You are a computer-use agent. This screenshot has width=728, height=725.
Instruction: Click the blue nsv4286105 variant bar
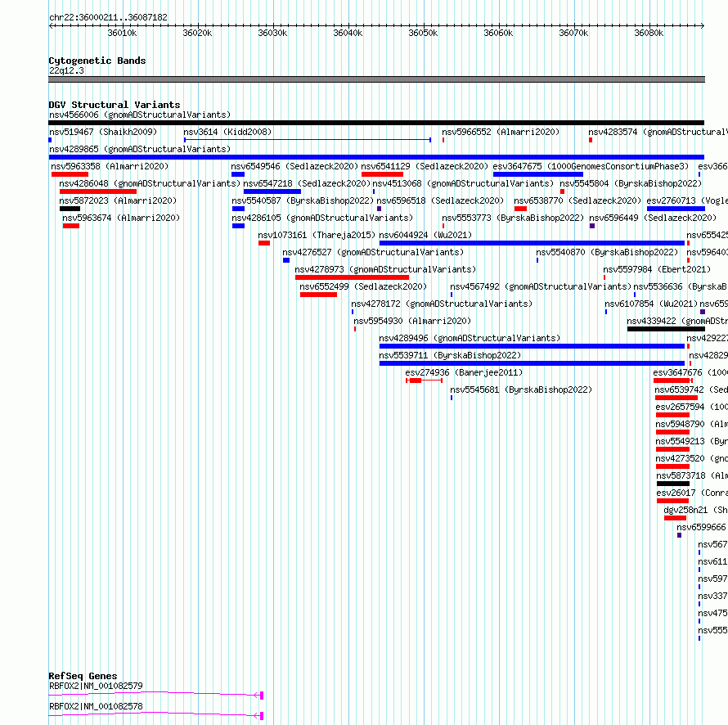click(x=238, y=226)
